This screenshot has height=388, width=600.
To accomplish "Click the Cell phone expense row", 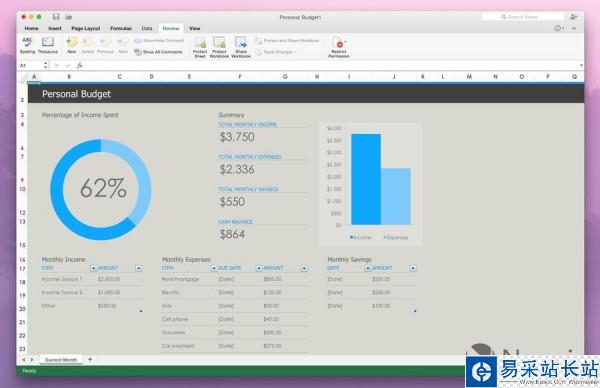I will tap(234, 319).
